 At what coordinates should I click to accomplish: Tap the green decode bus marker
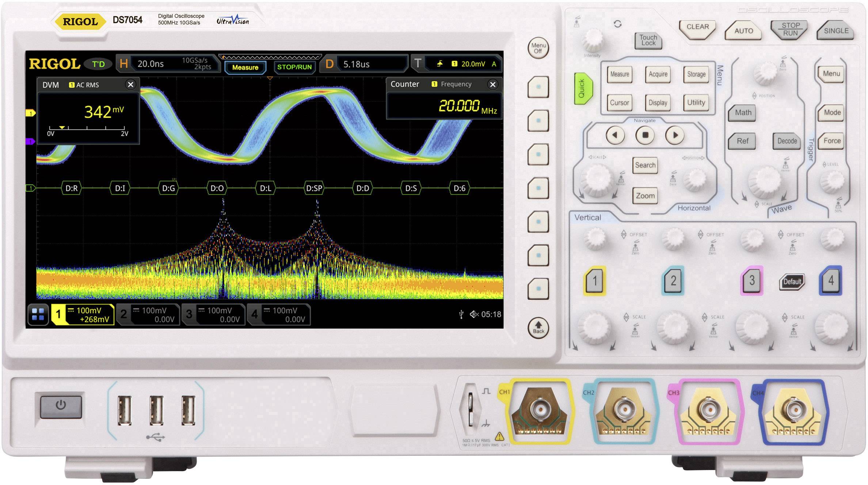click(x=30, y=188)
